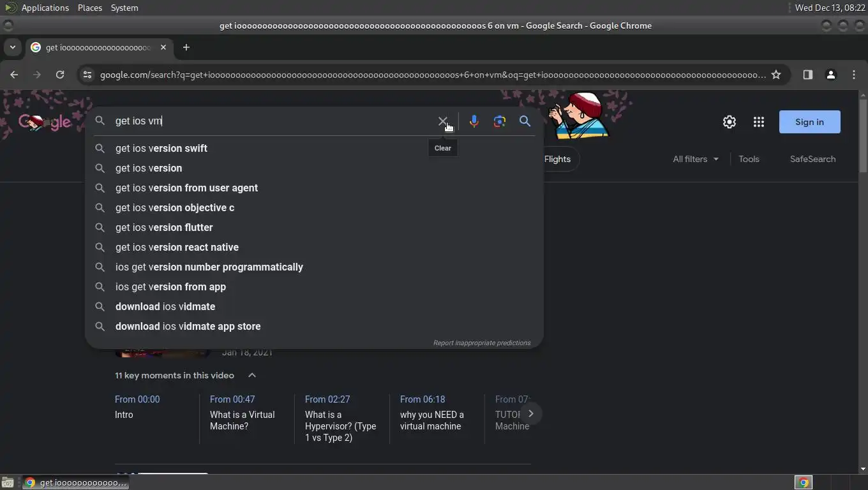This screenshot has height=490, width=868.
Task: Toggle Chrome side panel
Action: (807, 75)
